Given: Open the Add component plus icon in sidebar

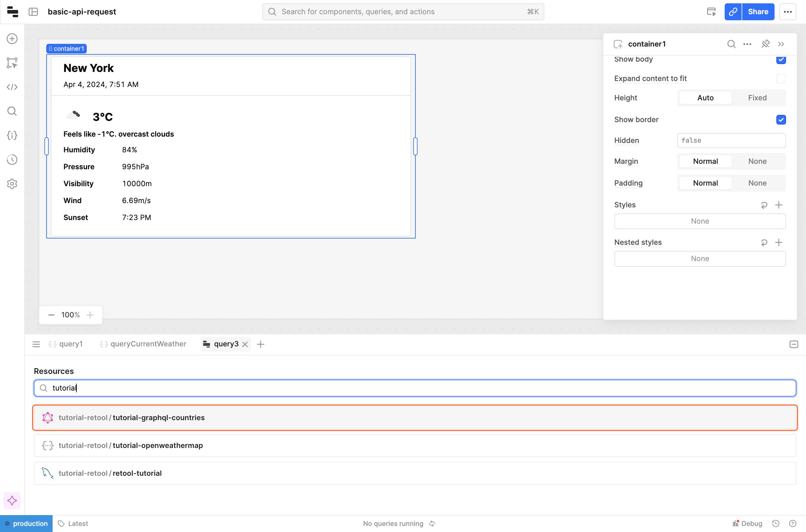Looking at the screenshot, I should click(x=12, y=39).
